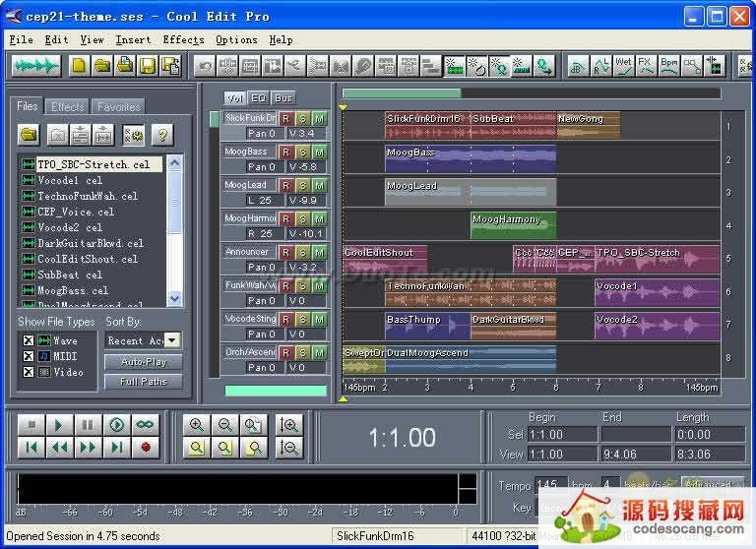Mute the MoogBass track
The image size is (756, 549).
(x=319, y=152)
